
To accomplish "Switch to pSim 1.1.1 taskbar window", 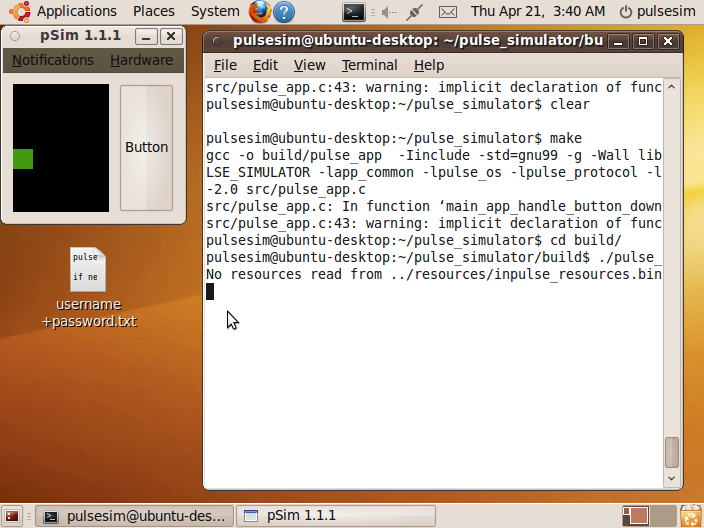I will (x=338, y=516).
